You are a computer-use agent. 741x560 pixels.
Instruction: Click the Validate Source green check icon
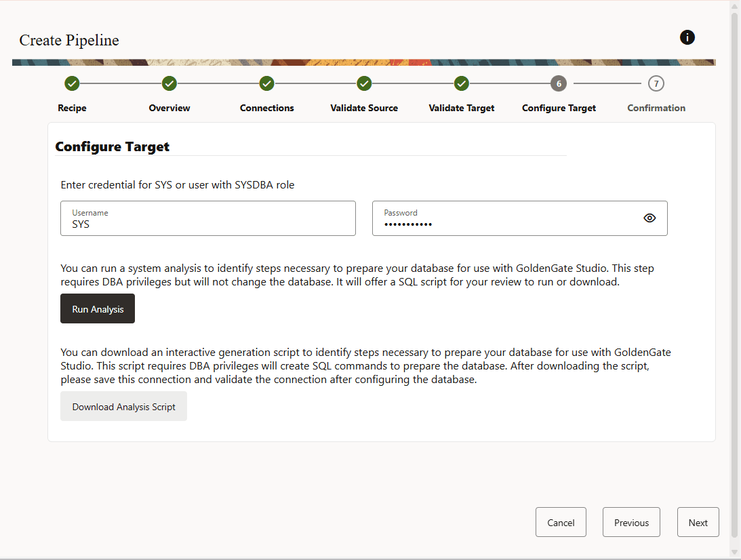364,83
